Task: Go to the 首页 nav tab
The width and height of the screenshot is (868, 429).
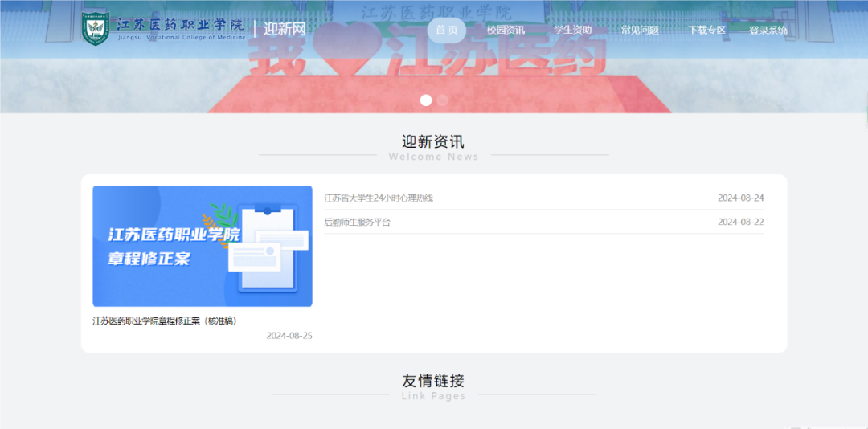Action: [446, 31]
